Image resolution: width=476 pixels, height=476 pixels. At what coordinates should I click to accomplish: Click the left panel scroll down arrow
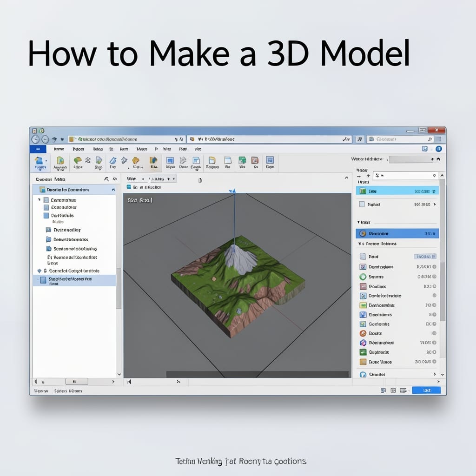click(x=119, y=374)
